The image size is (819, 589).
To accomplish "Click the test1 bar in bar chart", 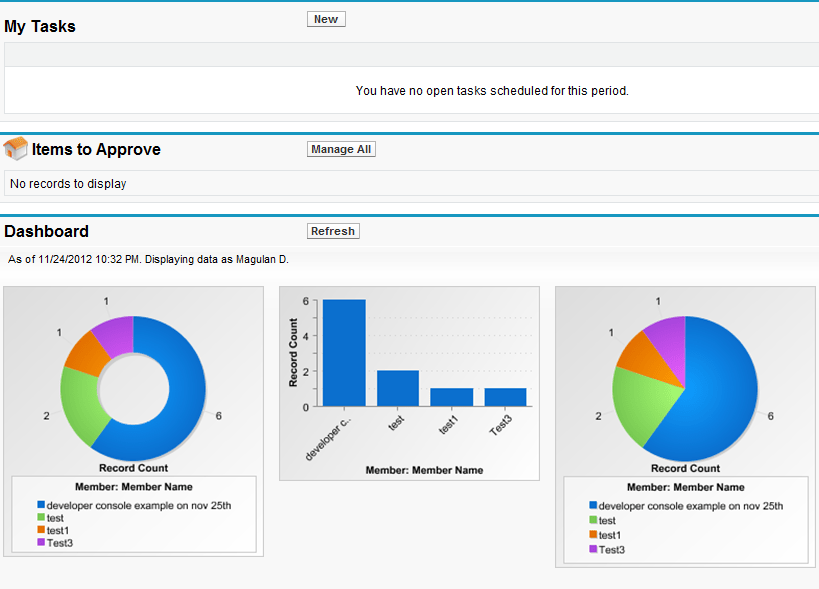I will click(x=451, y=397).
